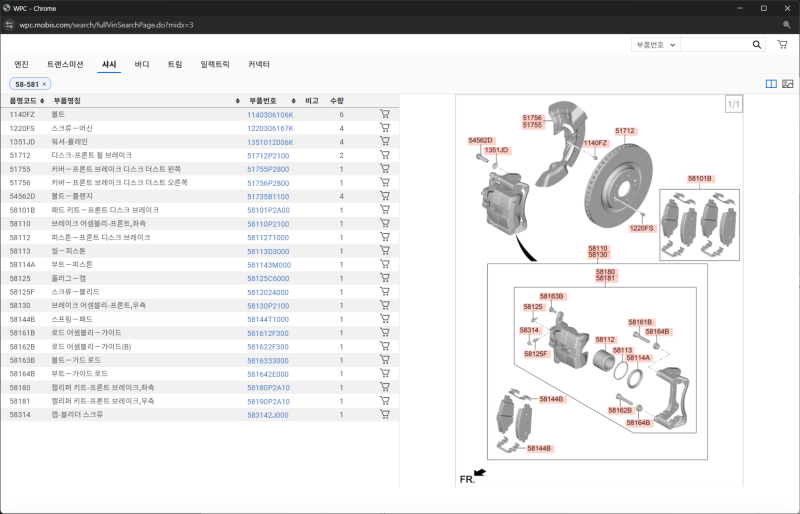This screenshot has height=514, width=800.
Task: Add 54562D bolt row to cart
Action: (x=385, y=195)
